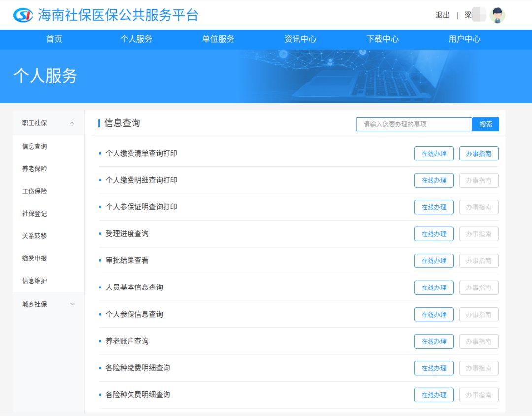Image resolution: width=532 pixels, height=416 pixels.
Task: Switch to 用户中心 in the top nav
Action: click(x=464, y=39)
